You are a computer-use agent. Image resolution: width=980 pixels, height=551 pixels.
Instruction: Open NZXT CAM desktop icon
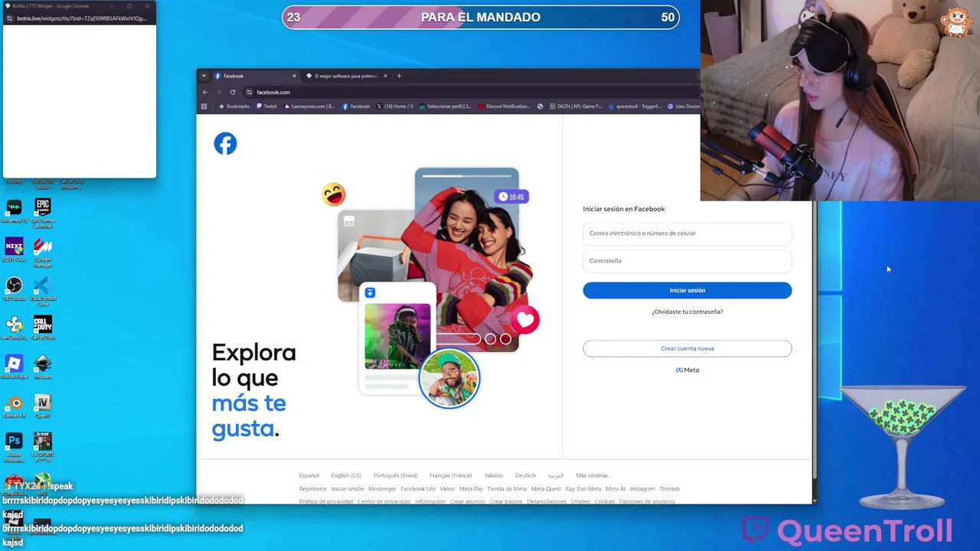(x=14, y=250)
